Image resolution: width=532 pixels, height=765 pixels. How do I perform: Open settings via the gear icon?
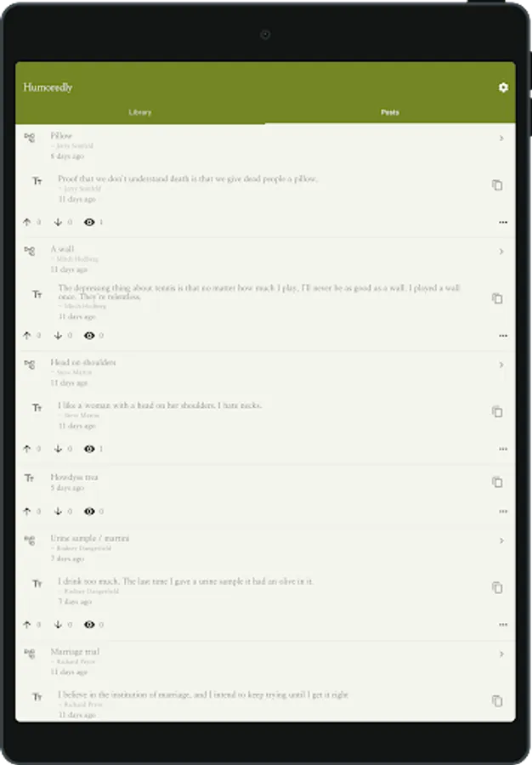pyautogui.click(x=503, y=88)
